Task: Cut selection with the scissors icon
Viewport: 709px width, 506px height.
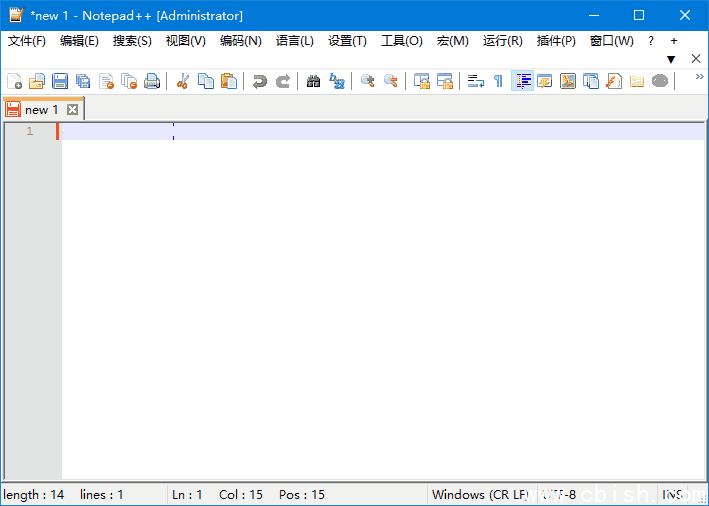Action: point(183,81)
